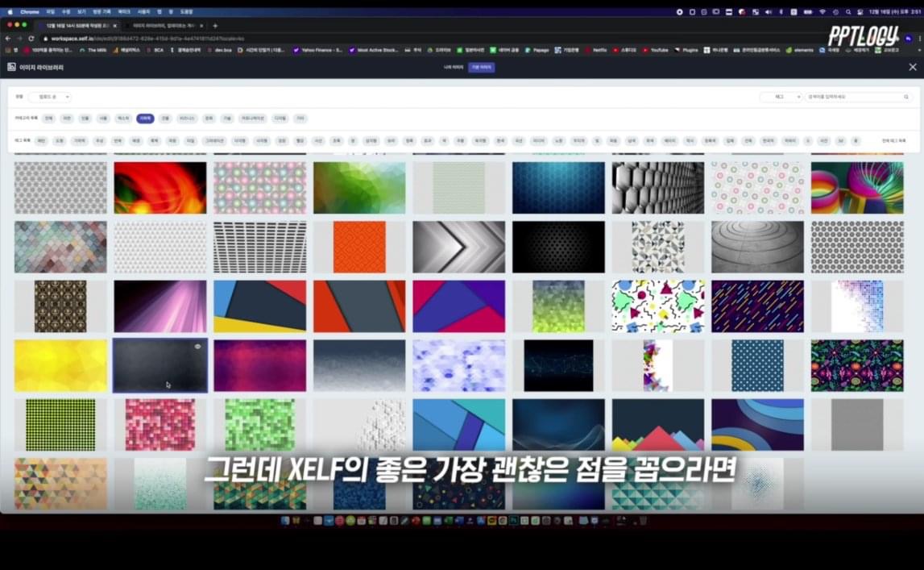Viewport: 924px width, 570px height.
Task: Select the brown gold ornamental thumbnail
Action: tap(60, 306)
